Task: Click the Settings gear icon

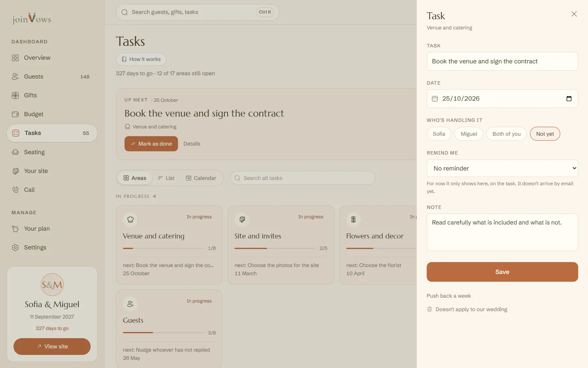Action: coord(15,247)
